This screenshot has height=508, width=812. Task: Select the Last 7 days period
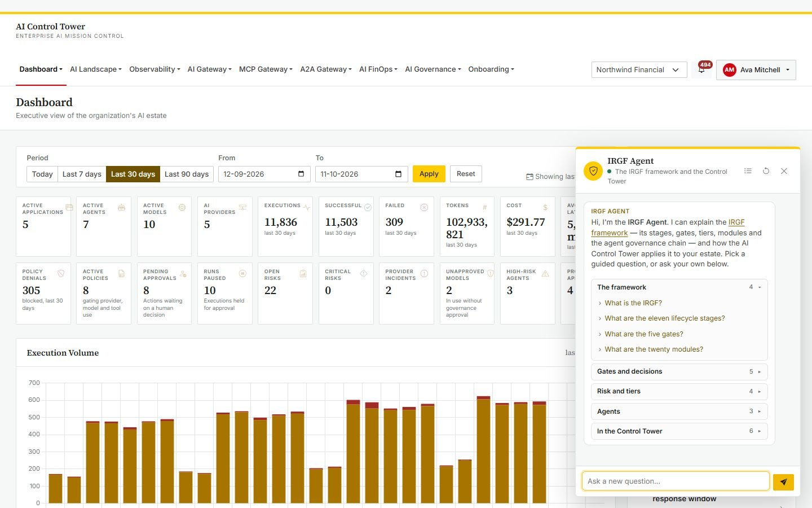pyautogui.click(x=82, y=174)
